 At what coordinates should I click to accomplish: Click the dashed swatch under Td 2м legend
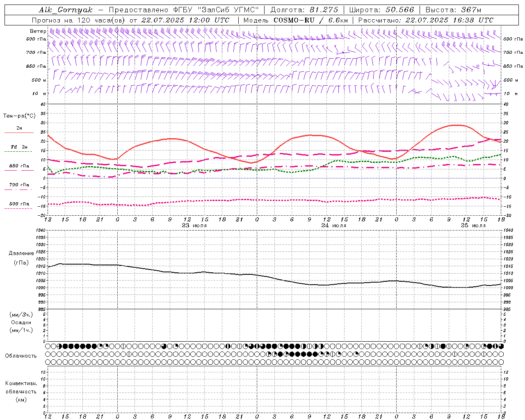coord(18,152)
